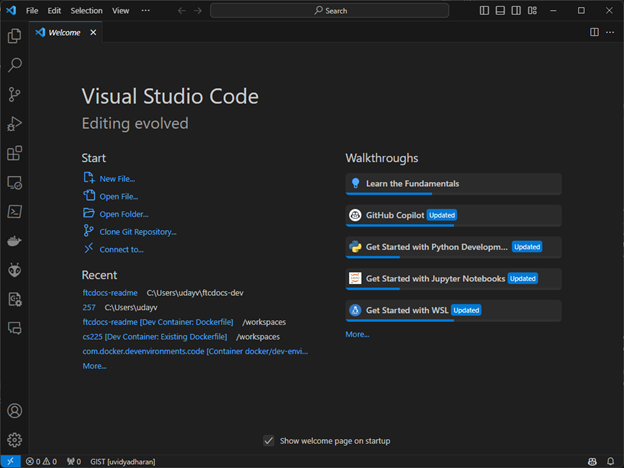Click the remote window indicator in status bar
The height and width of the screenshot is (468, 624).
tap(11, 462)
